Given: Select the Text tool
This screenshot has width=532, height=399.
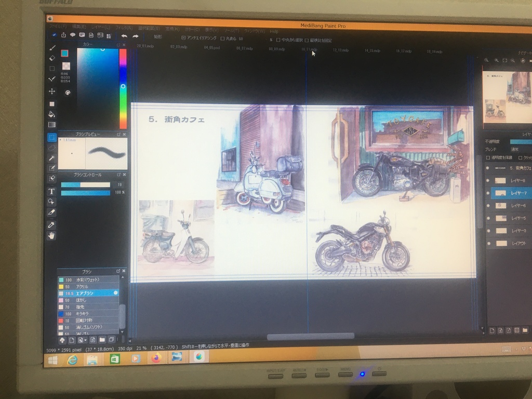Looking at the screenshot, I should point(52,191).
